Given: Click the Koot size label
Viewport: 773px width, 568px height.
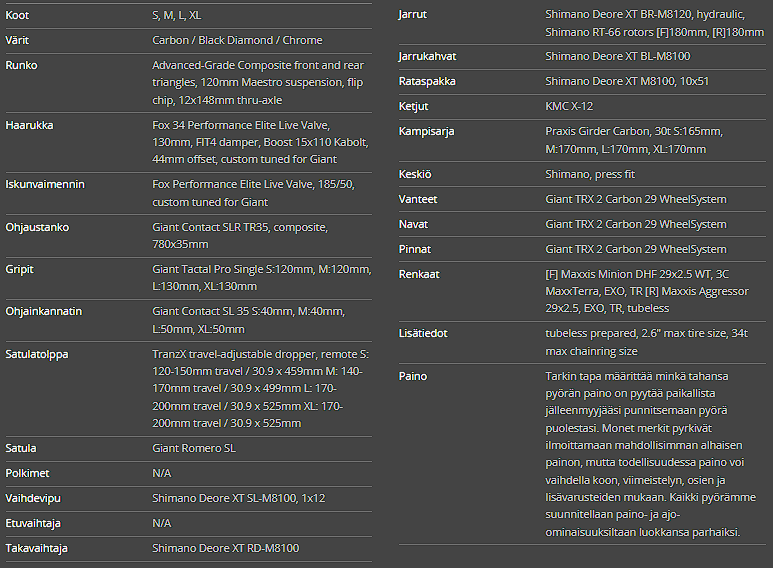Looking at the screenshot, I should (17, 15).
